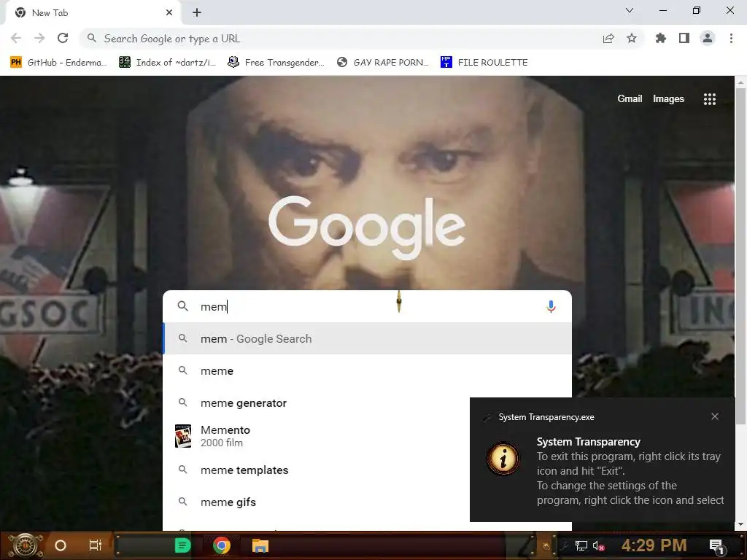The image size is (747, 560).
Task: Click the Google search box containing mem
Action: (367, 306)
